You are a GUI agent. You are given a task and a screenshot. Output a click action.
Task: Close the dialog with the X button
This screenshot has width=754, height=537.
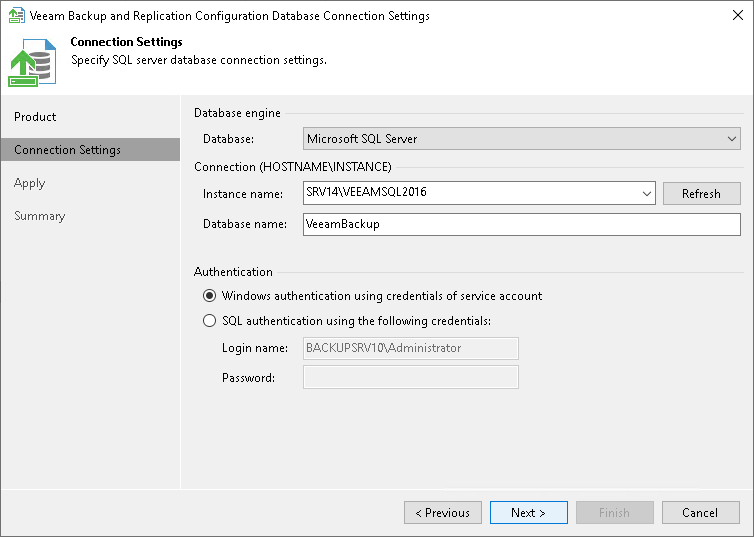738,15
